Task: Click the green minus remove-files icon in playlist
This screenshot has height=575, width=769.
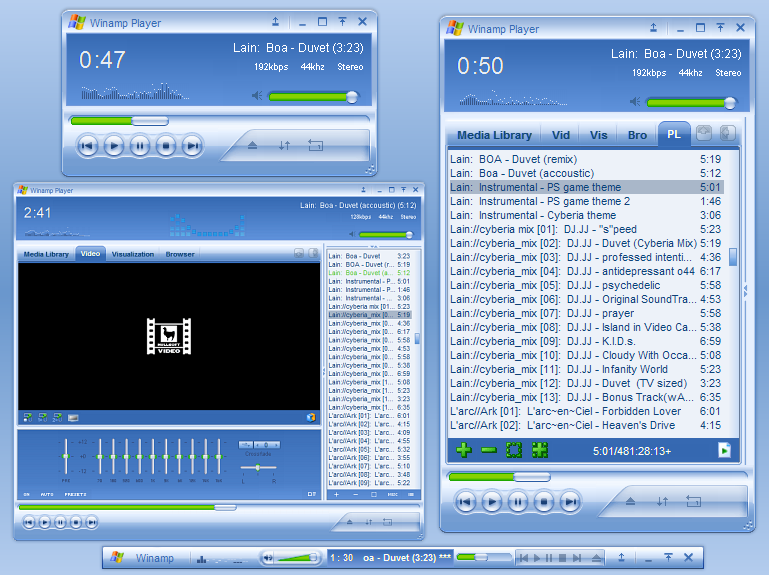Action: 488,450
